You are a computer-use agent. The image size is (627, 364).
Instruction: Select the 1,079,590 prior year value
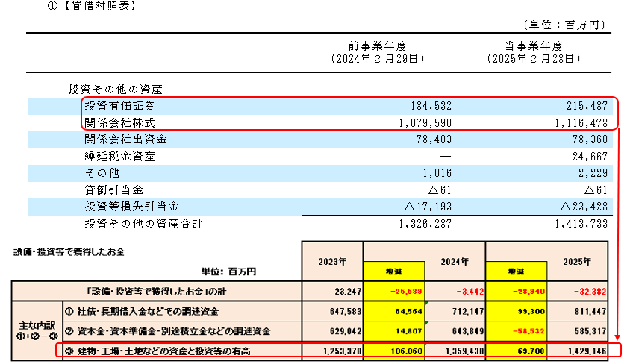click(422, 122)
